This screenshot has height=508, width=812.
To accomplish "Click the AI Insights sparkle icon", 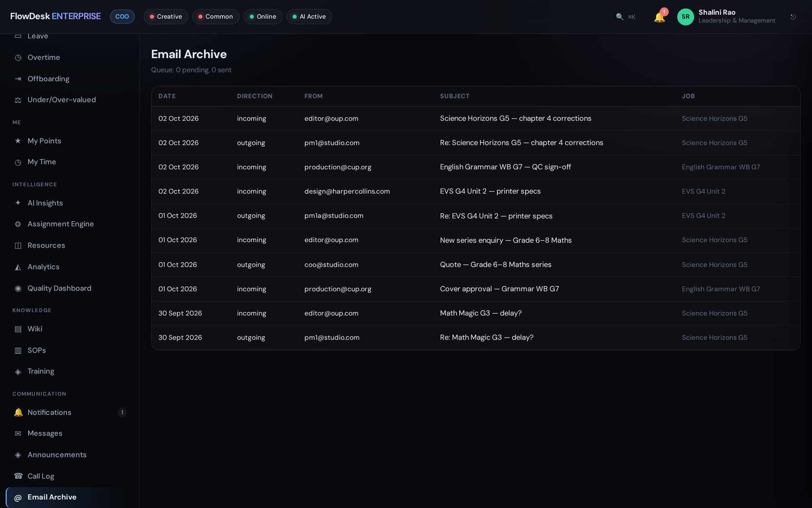I will 18,203.
